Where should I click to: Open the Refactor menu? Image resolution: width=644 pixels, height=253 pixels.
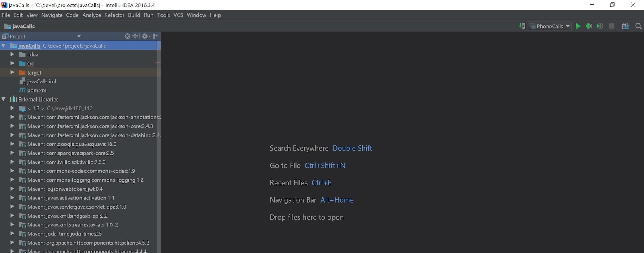tap(114, 15)
